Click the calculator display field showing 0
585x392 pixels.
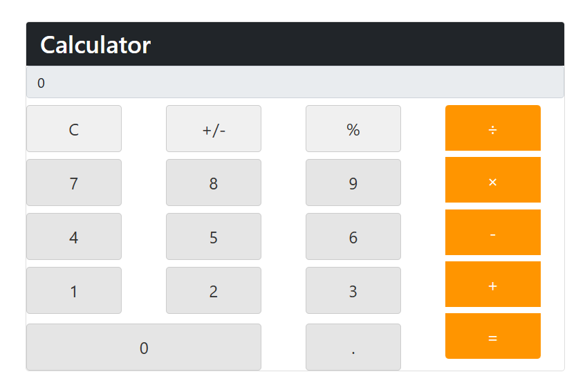(295, 82)
